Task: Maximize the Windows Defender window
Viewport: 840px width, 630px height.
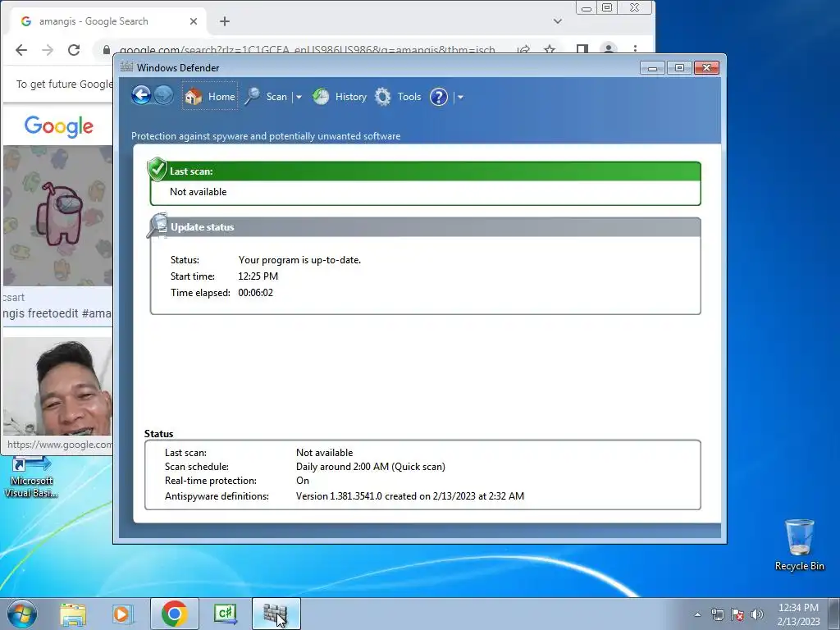Action: 679,67
